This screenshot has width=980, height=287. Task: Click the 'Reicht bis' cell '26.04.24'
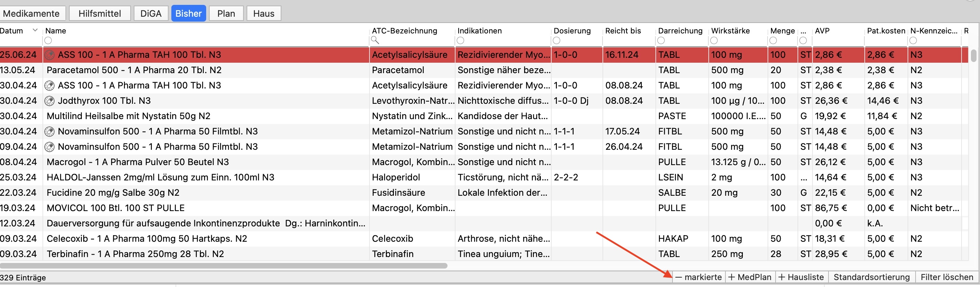[624, 147]
